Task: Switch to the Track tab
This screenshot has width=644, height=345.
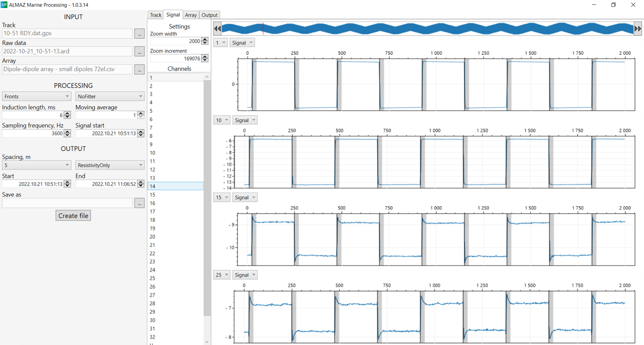Action: pos(155,15)
